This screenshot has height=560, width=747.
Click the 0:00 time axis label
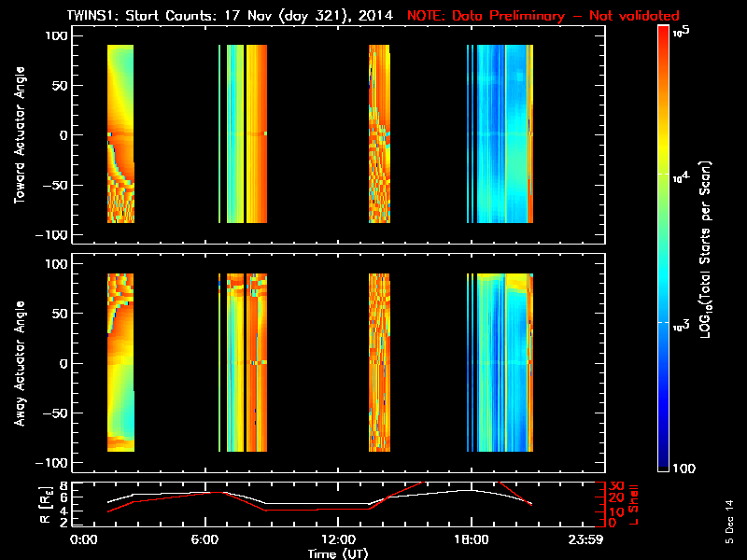click(x=83, y=539)
